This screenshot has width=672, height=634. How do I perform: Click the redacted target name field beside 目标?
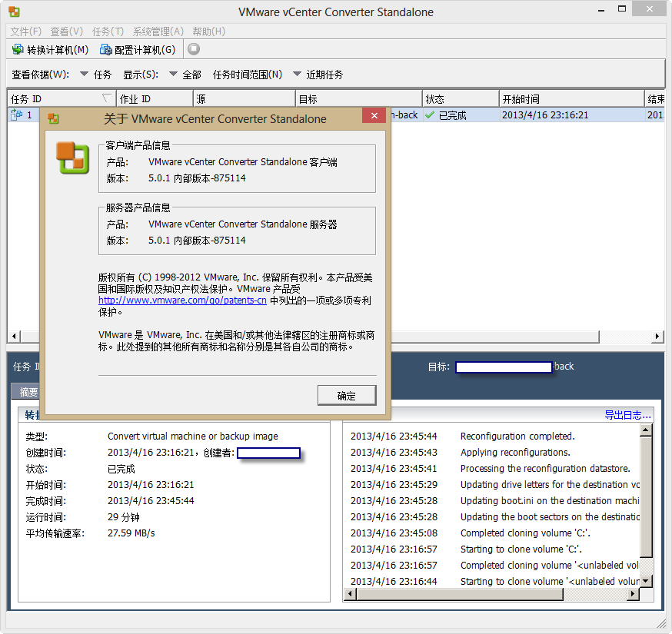(x=504, y=367)
